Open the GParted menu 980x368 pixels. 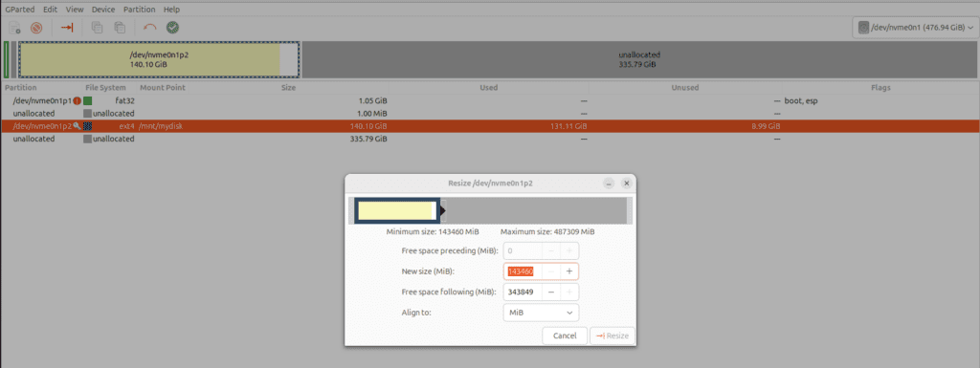(x=19, y=10)
